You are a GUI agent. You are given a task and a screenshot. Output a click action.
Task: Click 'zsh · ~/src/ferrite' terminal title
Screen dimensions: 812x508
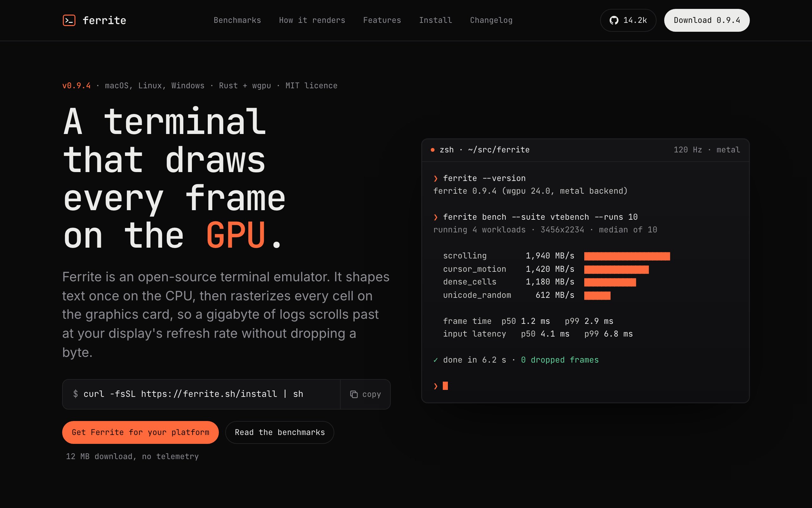(x=485, y=150)
